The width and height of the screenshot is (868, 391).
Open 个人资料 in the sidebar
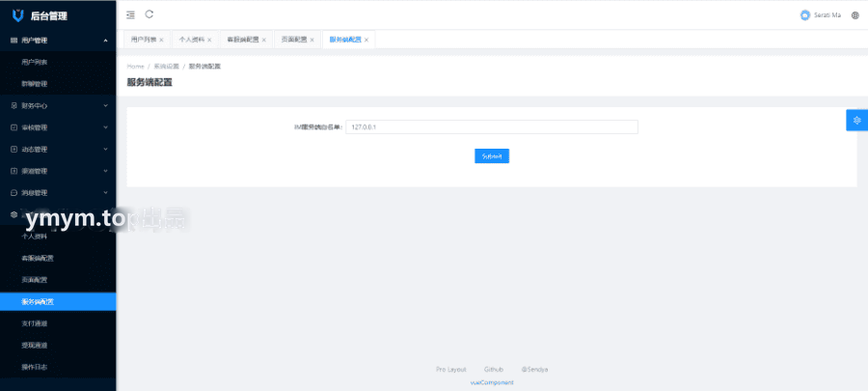pyautogui.click(x=58, y=237)
